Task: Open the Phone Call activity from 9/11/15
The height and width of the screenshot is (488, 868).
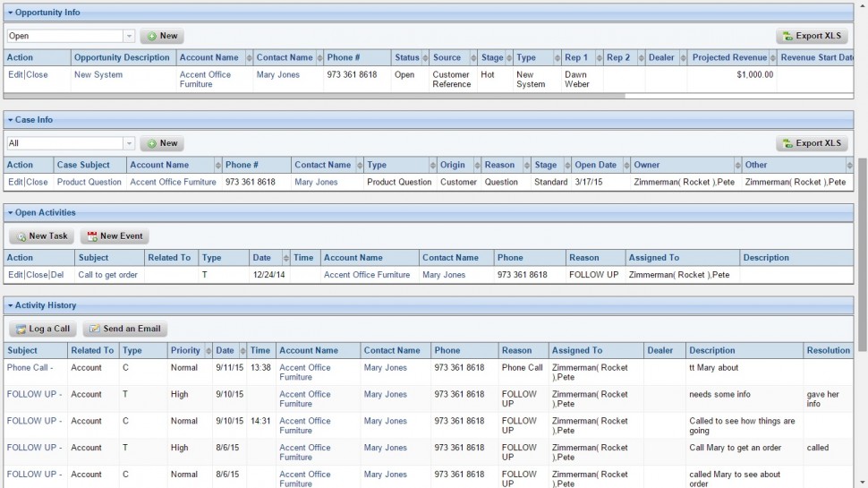Action: pos(30,368)
